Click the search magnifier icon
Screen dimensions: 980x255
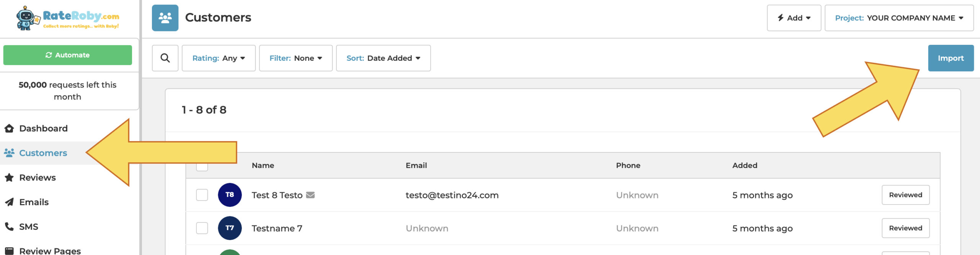(165, 58)
